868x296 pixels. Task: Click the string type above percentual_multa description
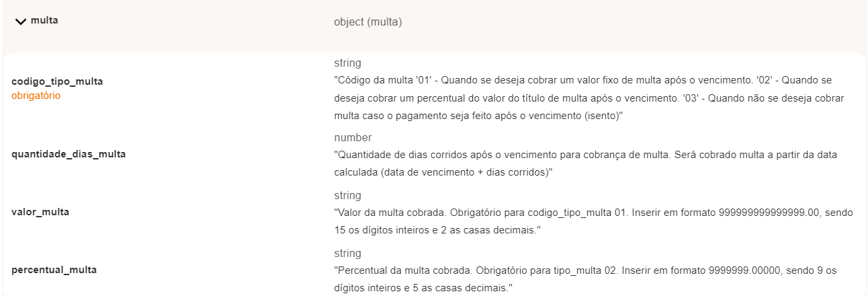pyautogui.click(x=347, y=254)
